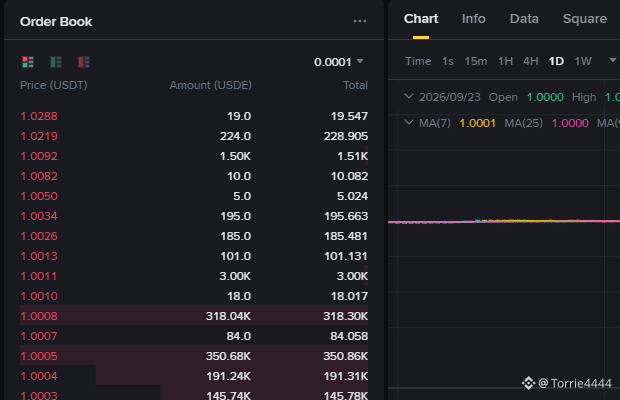This screenshot has height=400, width=620.
Task: Select the 4H chart interval
Action: click(531, 61)
